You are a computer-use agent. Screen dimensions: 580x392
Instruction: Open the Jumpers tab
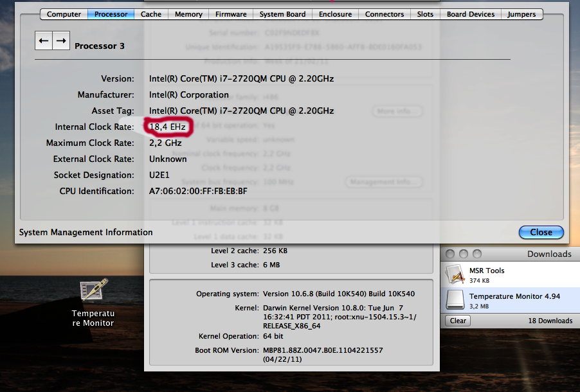(x=521, y=14)
